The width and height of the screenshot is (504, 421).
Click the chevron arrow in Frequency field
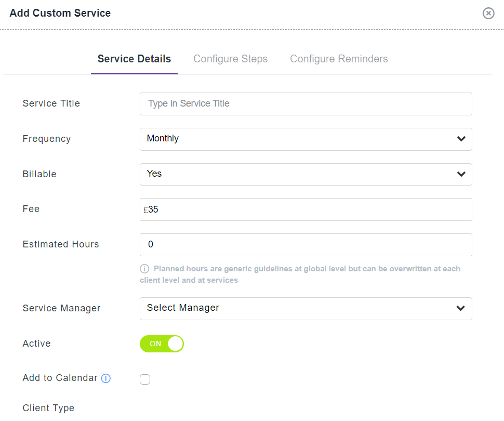click(461, 139)
